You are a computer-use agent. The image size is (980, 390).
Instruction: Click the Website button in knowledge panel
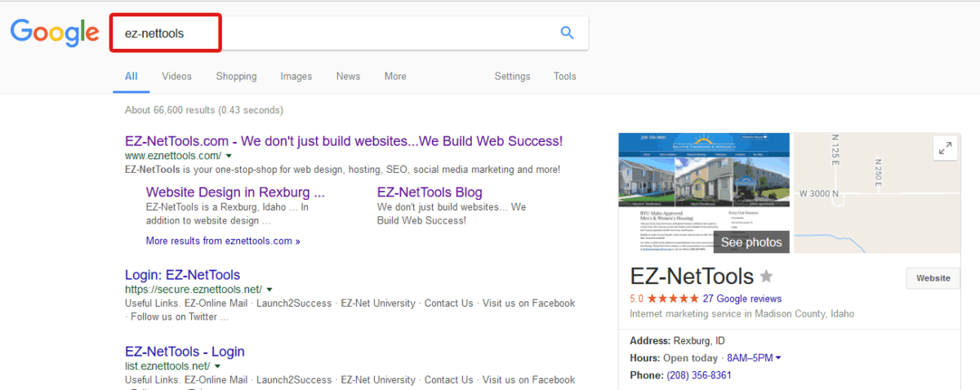(x=933, y=278)
